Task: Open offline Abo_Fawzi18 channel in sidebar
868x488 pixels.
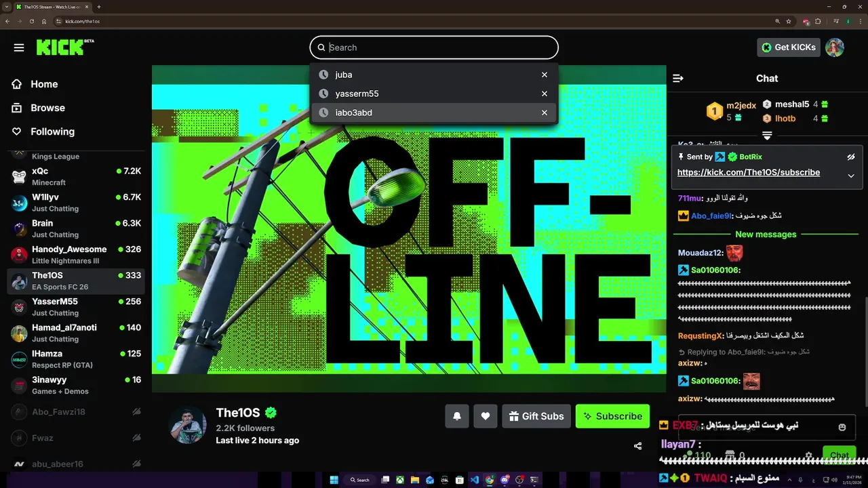Action: coord(75,411)
